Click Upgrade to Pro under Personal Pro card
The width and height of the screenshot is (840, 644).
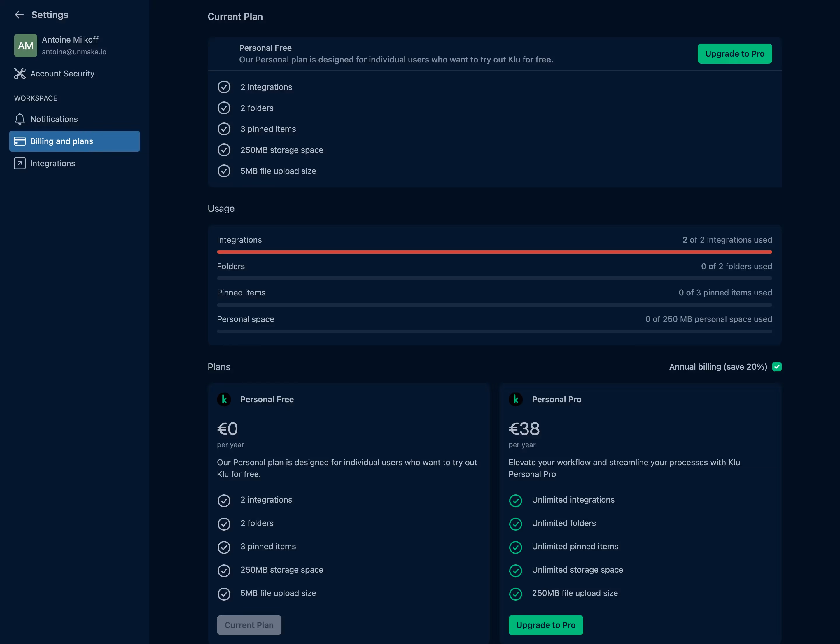545,625
